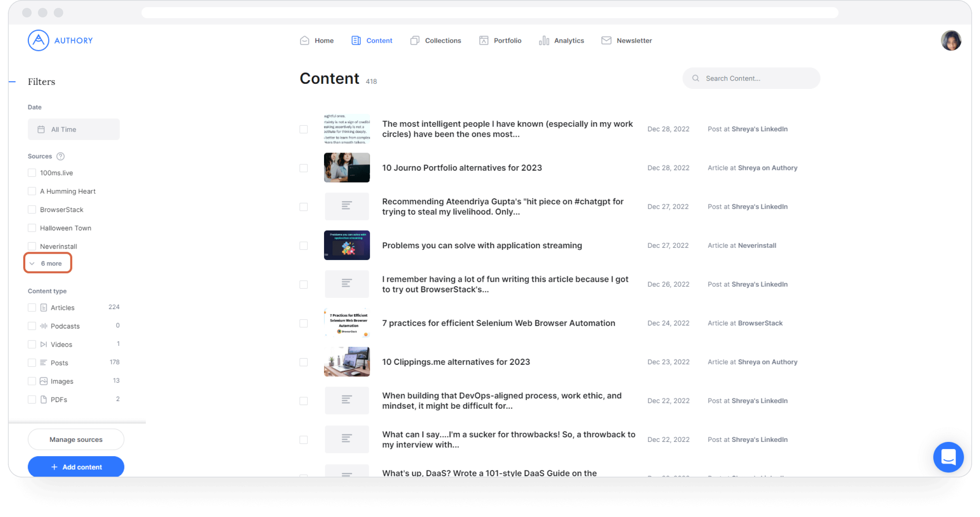
Task: Open '10 Clippings.me alternatives for 2023' title
Action: click(x=456, y=362)
